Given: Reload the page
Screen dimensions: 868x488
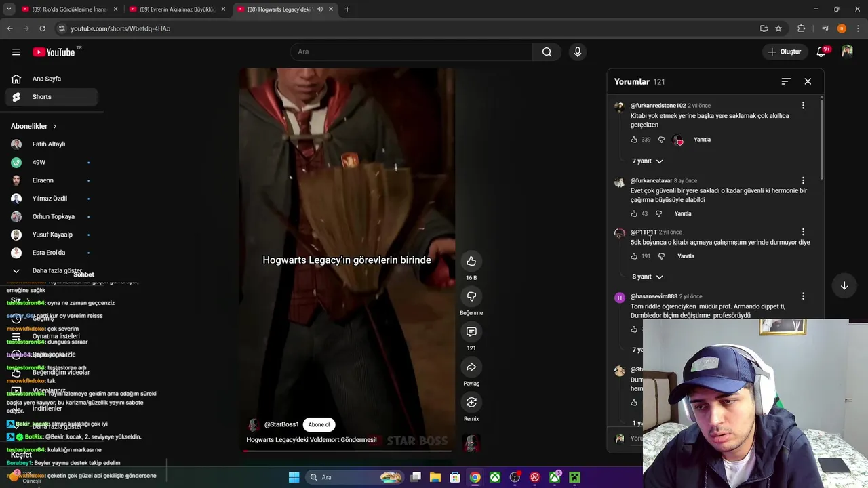Looking at the screenshot, I should click(42, 28).
